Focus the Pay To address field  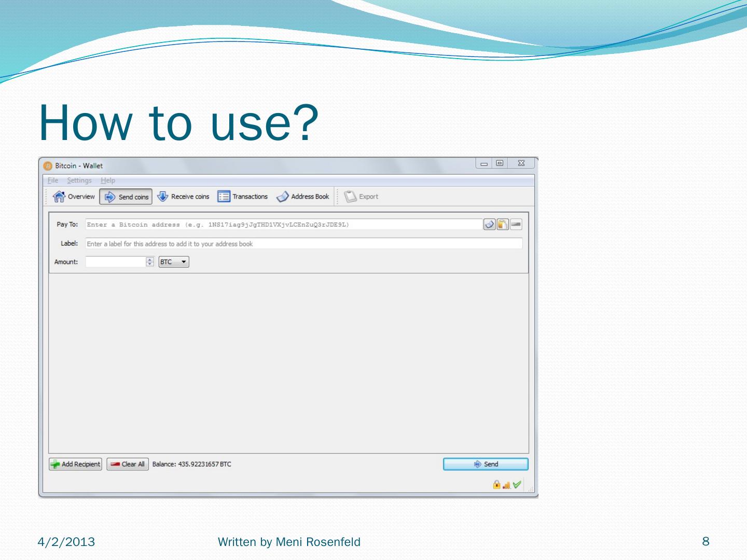[x=284, y=225]
